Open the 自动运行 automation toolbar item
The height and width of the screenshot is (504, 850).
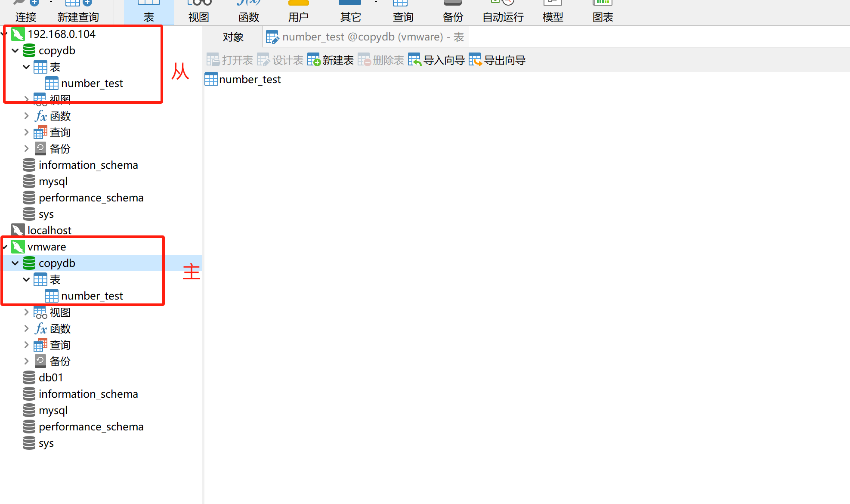(x=503, y=12)
